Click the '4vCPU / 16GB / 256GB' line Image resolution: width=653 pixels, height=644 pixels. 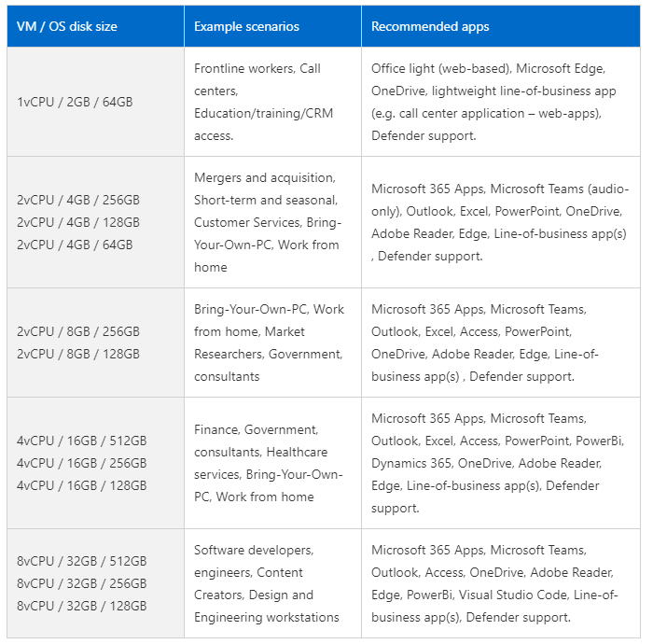click(82, 463)
